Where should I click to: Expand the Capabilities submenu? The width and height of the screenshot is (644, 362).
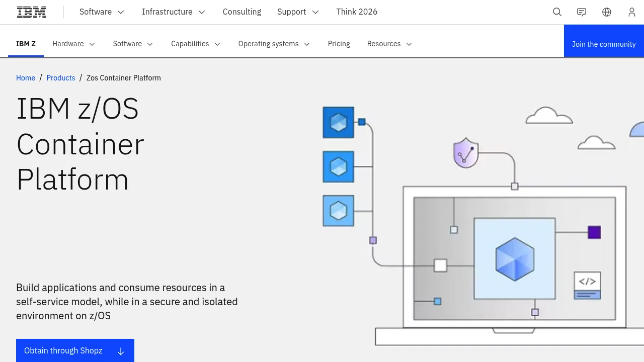(x=196, y=44)
